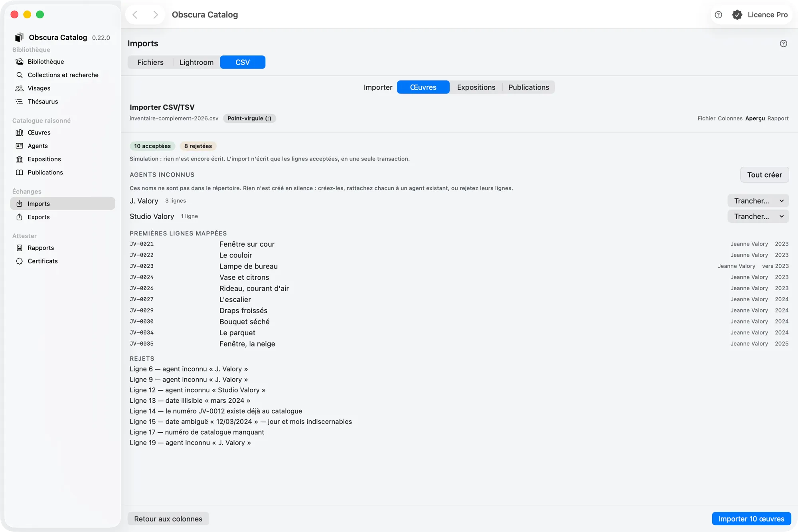Open Trancher dropdown for J. Valory
The image size is (798, 532).
758,201
